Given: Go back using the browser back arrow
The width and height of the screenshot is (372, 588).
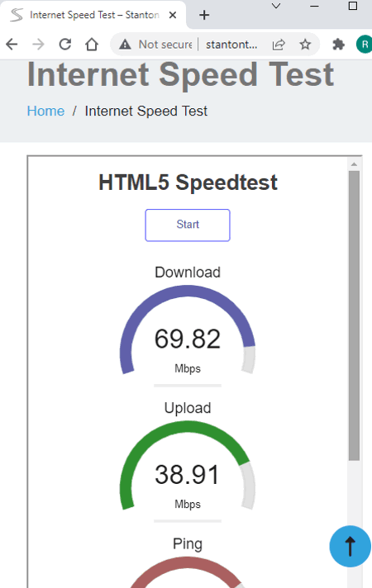Looking at the screenshot, I should click(12, 45).
